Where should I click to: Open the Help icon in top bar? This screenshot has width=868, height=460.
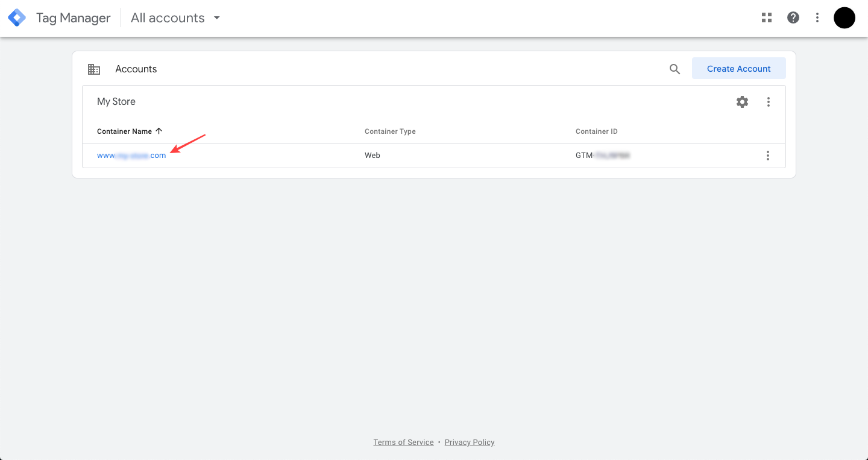(x=793, y=17)
